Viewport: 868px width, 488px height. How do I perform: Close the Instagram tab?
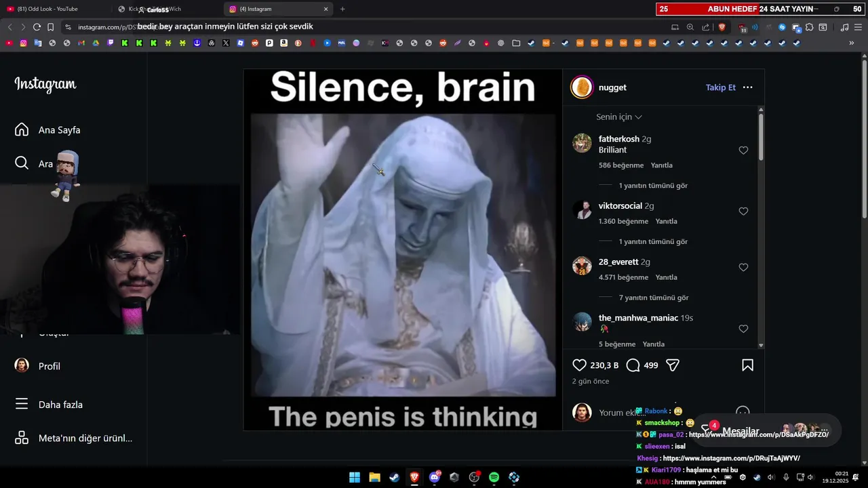tap(325, 9)
